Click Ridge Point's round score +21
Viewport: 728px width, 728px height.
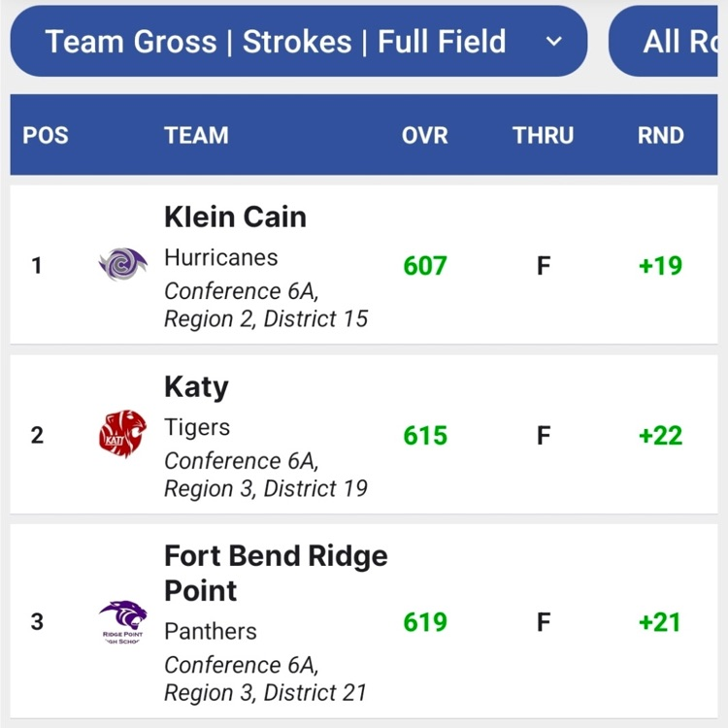coord(661,622)
